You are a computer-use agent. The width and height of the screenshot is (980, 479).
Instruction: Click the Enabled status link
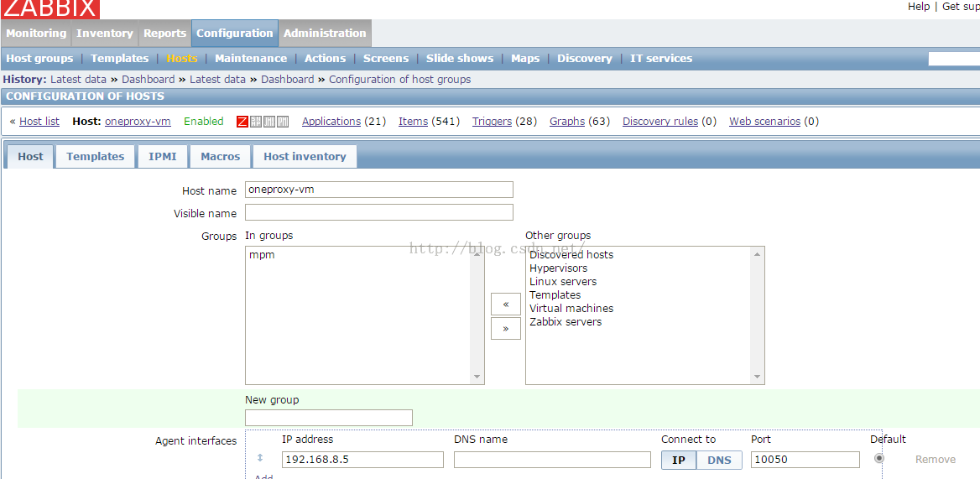point(203,121)
